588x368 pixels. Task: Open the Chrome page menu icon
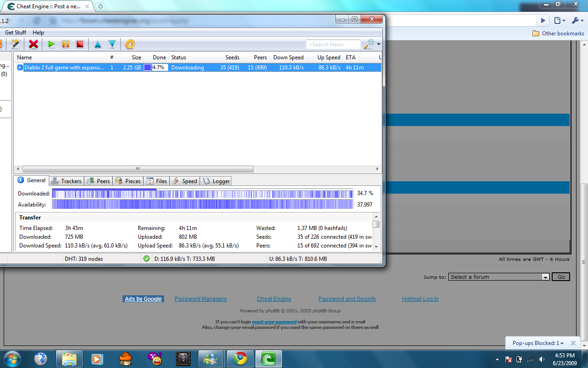point(559,20)
